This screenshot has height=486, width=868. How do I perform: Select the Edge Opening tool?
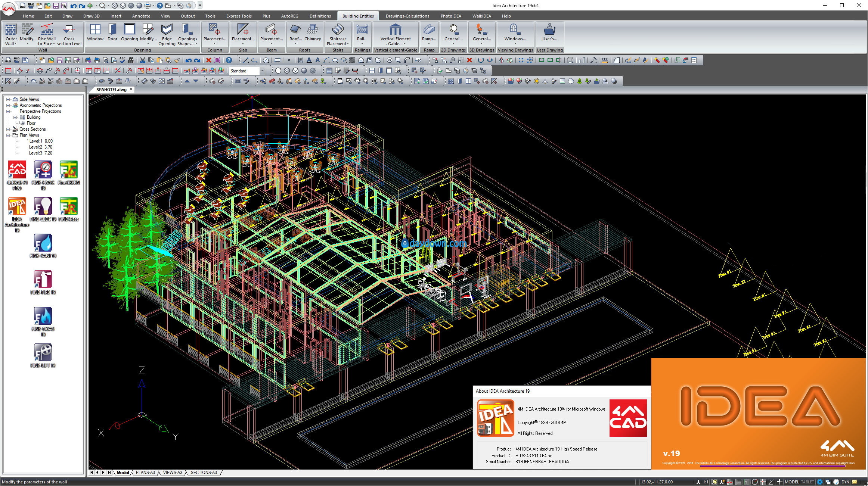pos(167,34)
